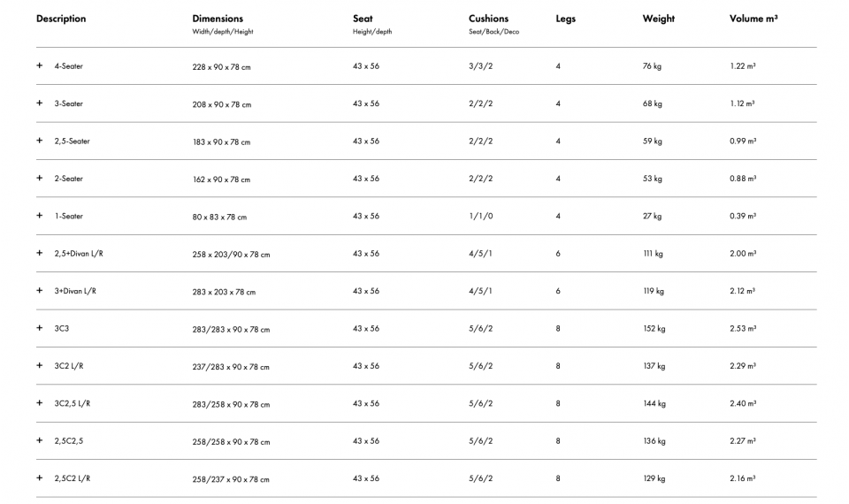Click the Description column header

(61, 19)
